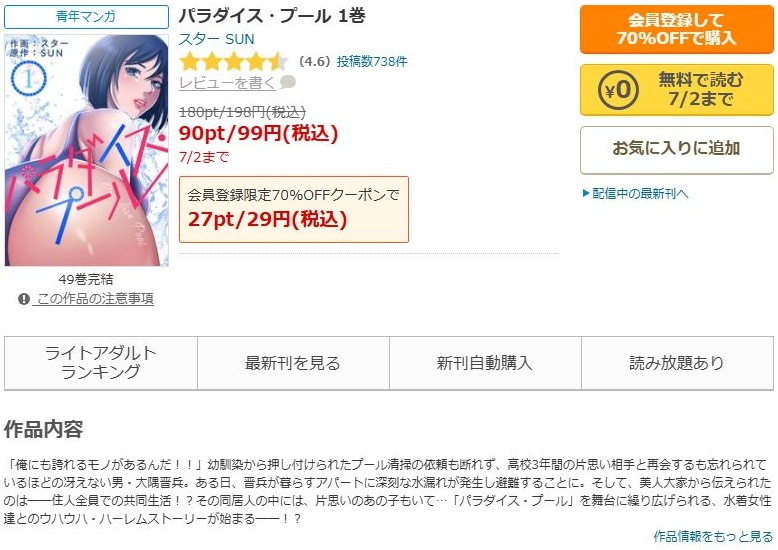Go to 配信中の最新刊へ link
Image resolution: width=778 pixels, height=550 pixels.
pyautogui.click(x=640, y=193)
